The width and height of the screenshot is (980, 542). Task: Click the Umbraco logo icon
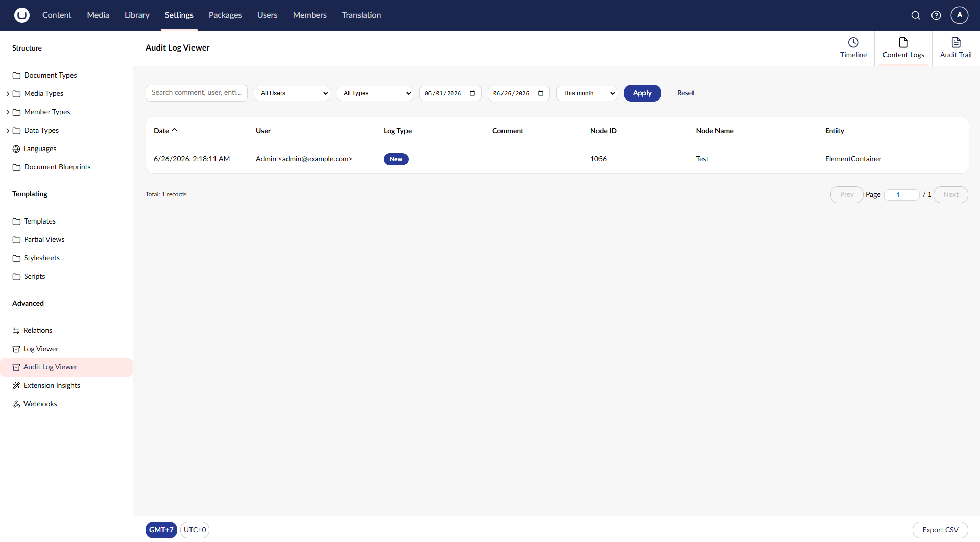[22, 15]
